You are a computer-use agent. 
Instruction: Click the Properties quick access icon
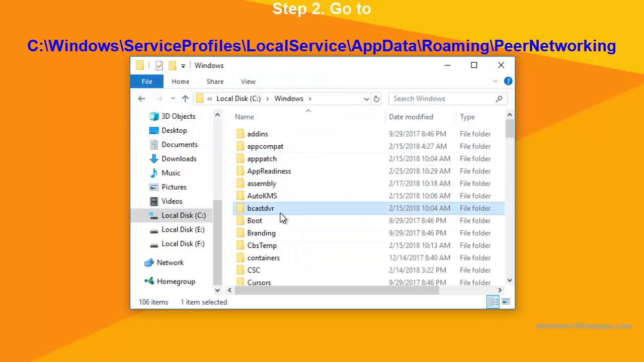pyautogui.click(x=159, y=65)
